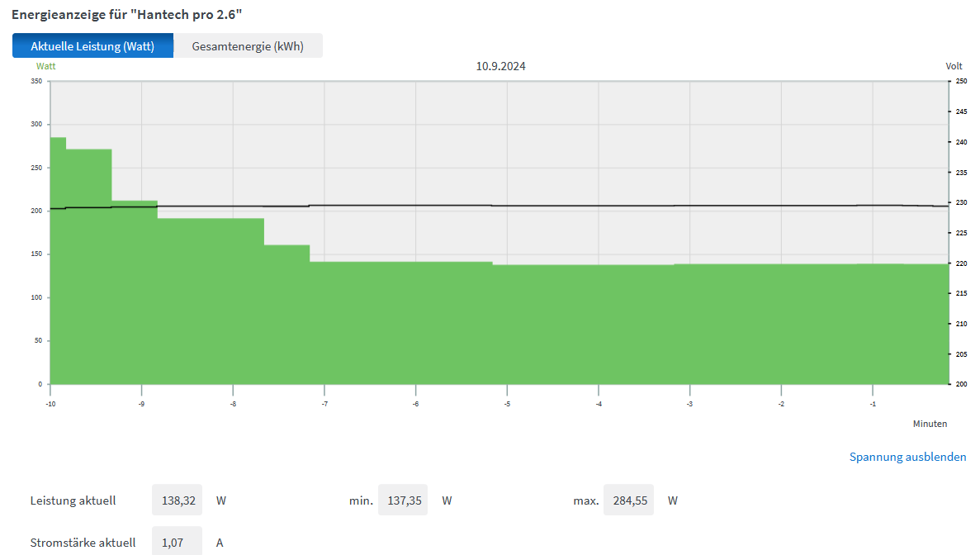The image size is (980, 555).
Task: Hide voltage via Spannung ausblenden link
Action: [x=907, y=457]
